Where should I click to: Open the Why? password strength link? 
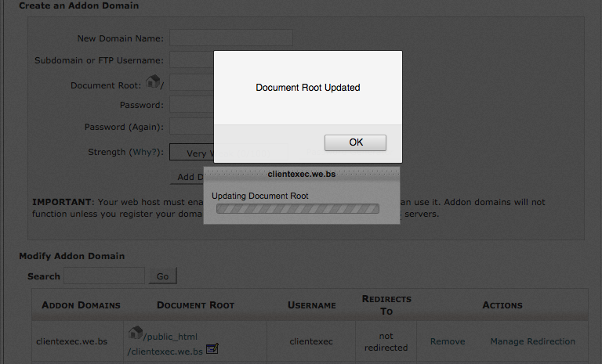coord(144,152)
